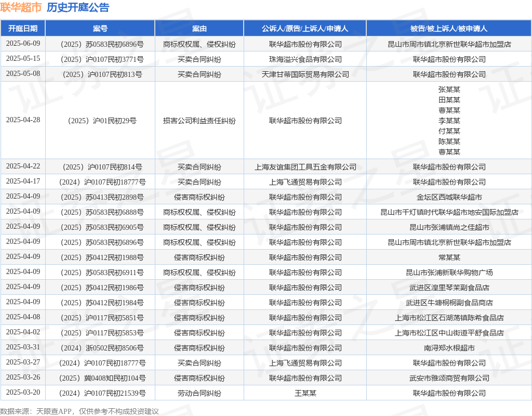
Task: Click the "案由" column header
Action: tap(199, 29)
